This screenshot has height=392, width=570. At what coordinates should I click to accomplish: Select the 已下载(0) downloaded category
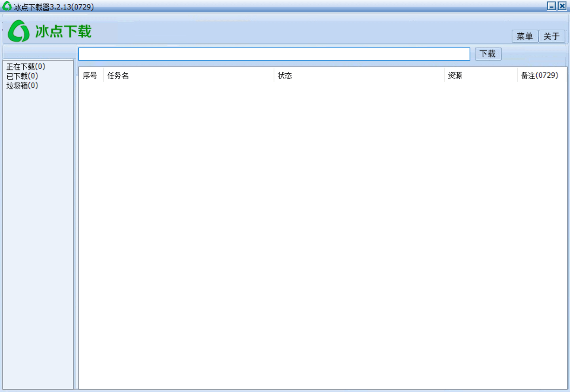coord(21,76)
